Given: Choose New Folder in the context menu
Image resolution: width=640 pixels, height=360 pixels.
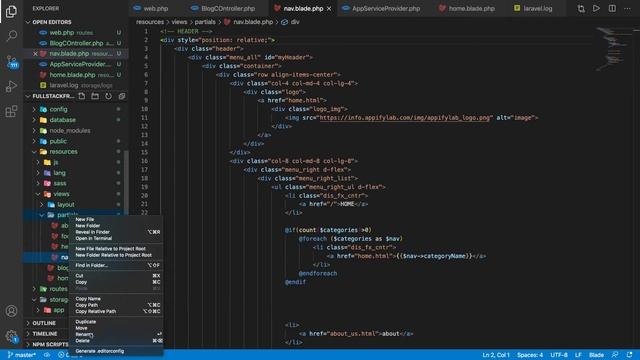Looking at the screenshot, I should (x=88, y=226).
